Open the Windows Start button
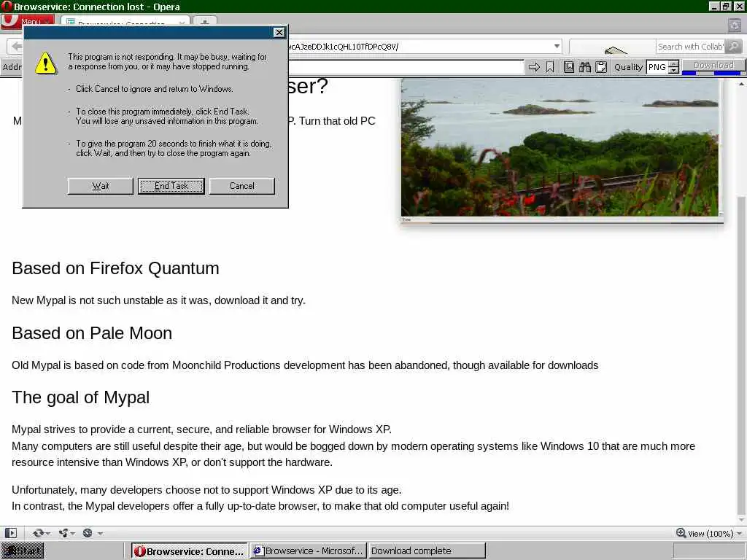The width and height of the screenshot is (747, 560). [x=23, y=551]
